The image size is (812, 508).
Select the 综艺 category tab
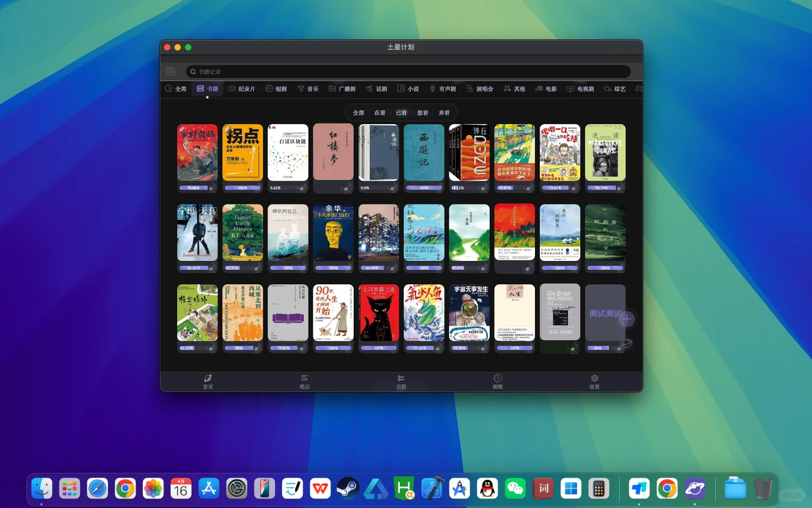pyautogui.click(x=615, y=89)
